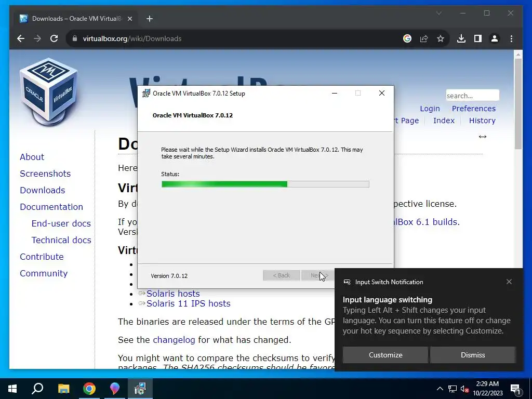Open the changelog link

click(x=174, y=340)
